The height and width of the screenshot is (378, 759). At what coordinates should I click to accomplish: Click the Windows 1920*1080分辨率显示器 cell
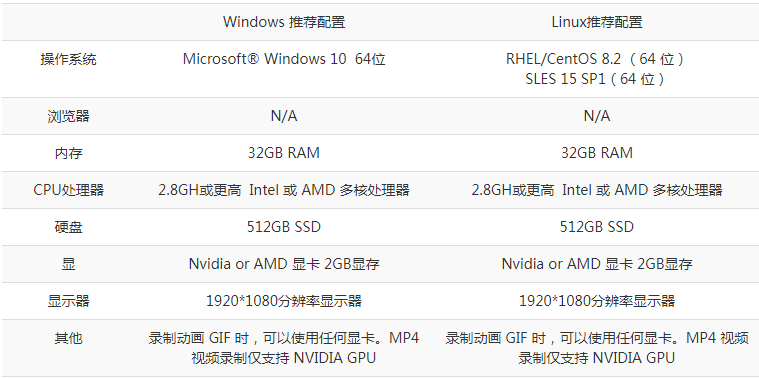pyautogui.click(x=284, y=301)
